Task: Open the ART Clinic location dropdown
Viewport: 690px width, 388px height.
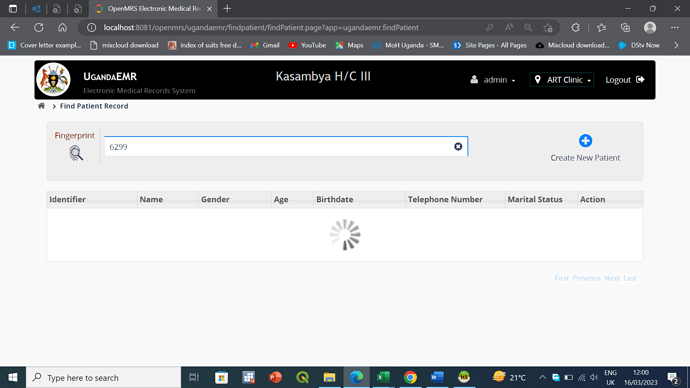Action: coord(562,80)
